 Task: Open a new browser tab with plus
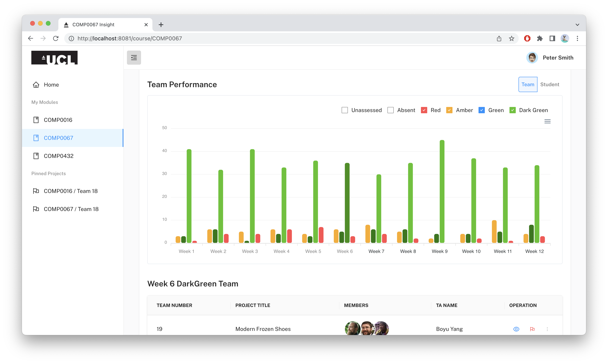pyautogui.click(x=161, y=24)
